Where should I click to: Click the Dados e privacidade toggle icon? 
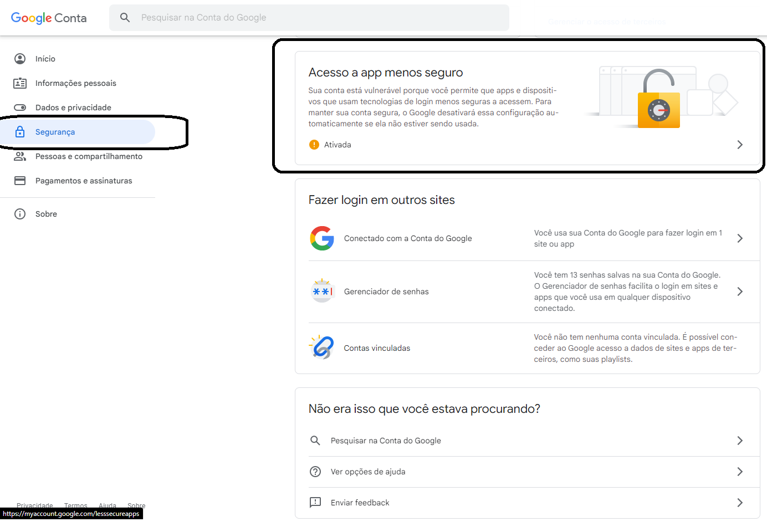pyautogui.click(x=20, y=108)
